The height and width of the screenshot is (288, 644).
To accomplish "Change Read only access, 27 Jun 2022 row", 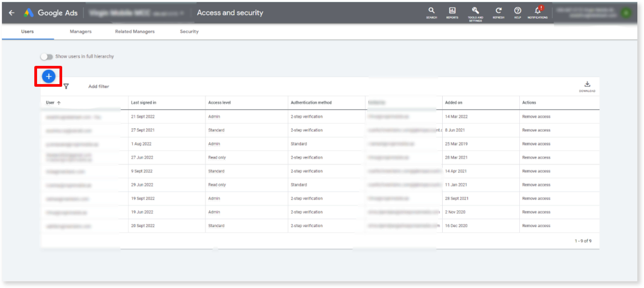I will click(217, 157).
